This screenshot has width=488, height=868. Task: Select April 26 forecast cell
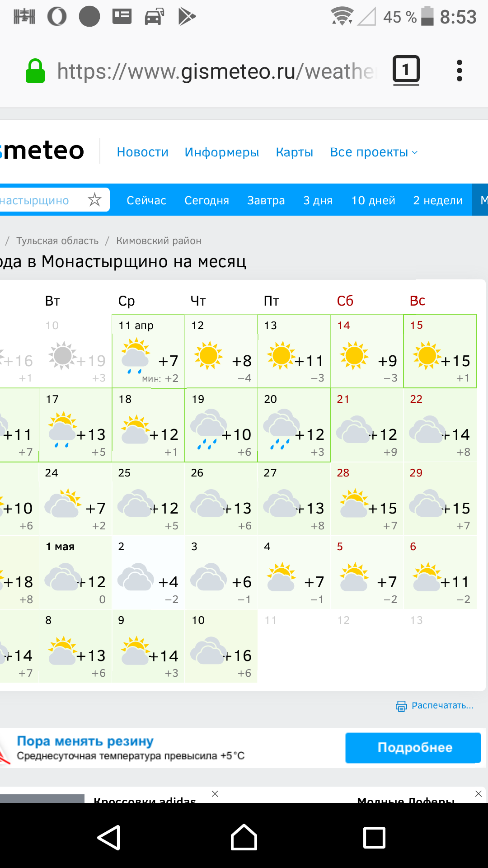[x=221, y=499]
